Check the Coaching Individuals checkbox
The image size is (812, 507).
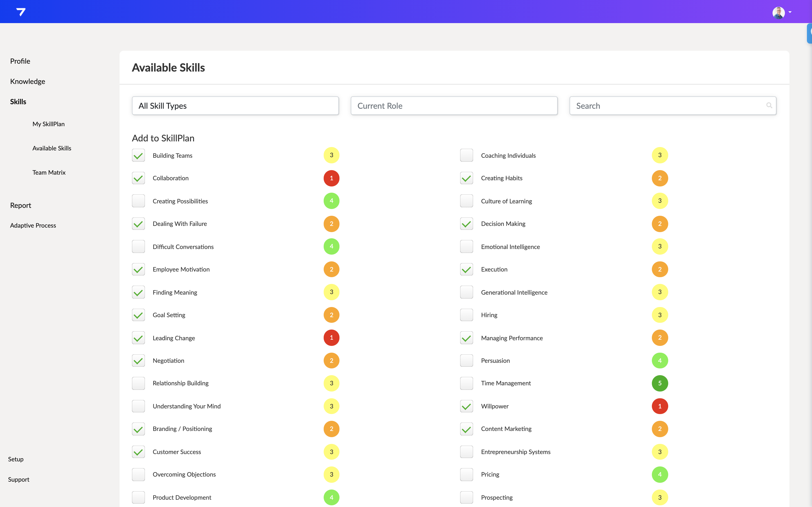pos(466,155)
